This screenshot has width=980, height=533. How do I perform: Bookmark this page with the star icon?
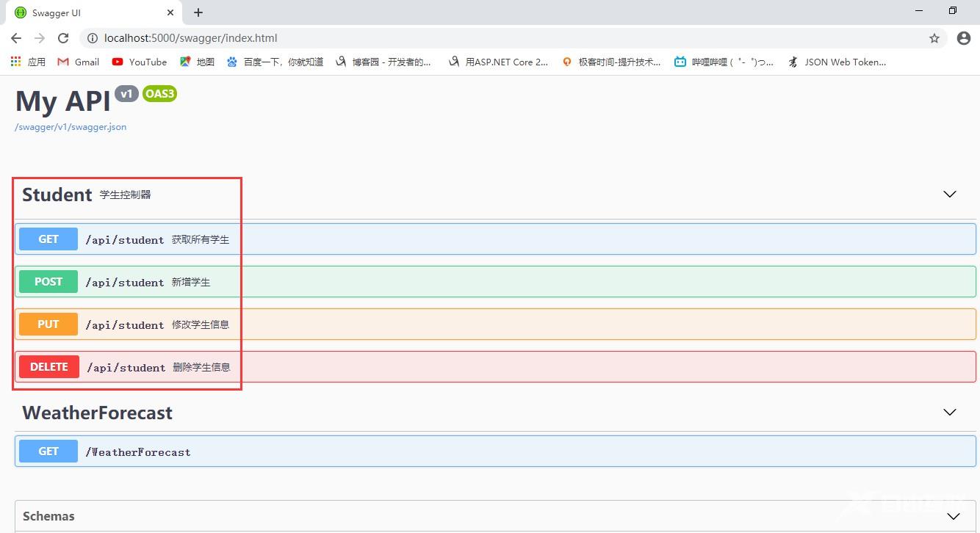(934, 38)
